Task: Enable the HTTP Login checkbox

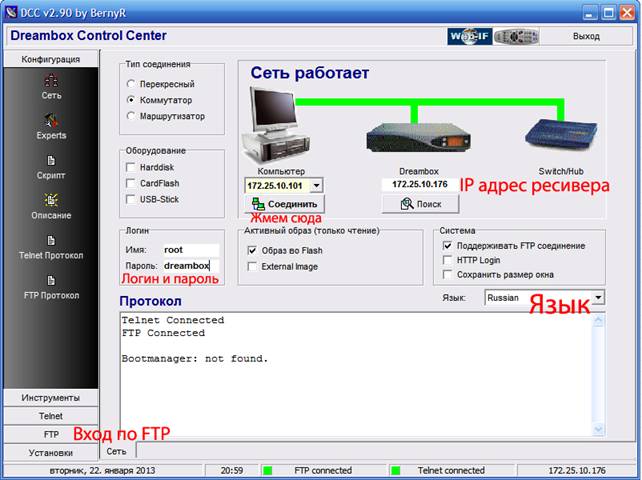Action: tap(448, 260)
